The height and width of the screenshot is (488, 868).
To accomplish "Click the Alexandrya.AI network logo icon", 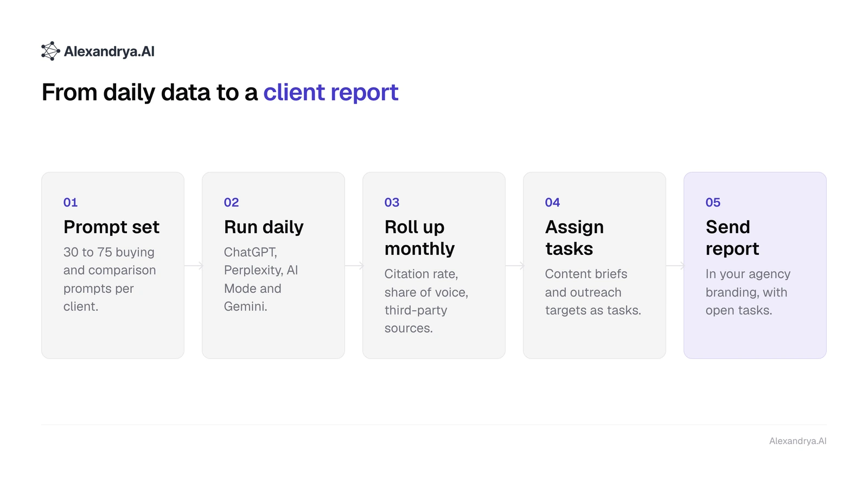I will 50,51.
